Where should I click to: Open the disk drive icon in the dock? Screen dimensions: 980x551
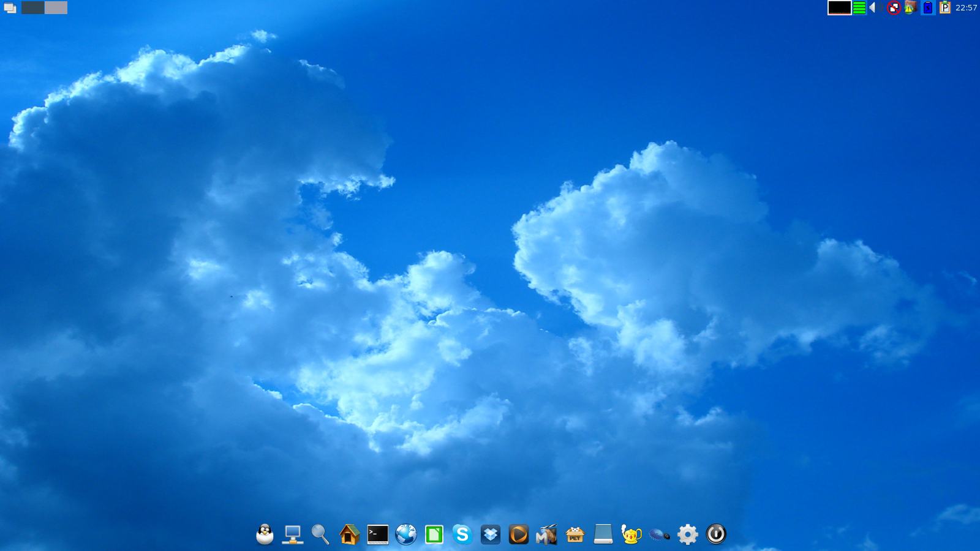[x=603, y=534]
